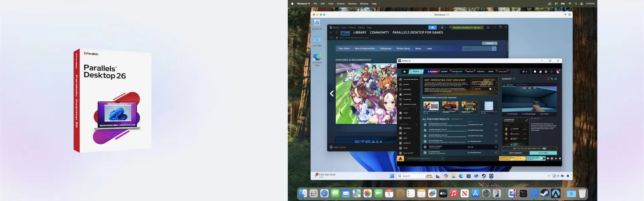The width and height of the screenshot is (644, 201).
Task: Favorite KA Dancetrack result row
Action: 496,152
